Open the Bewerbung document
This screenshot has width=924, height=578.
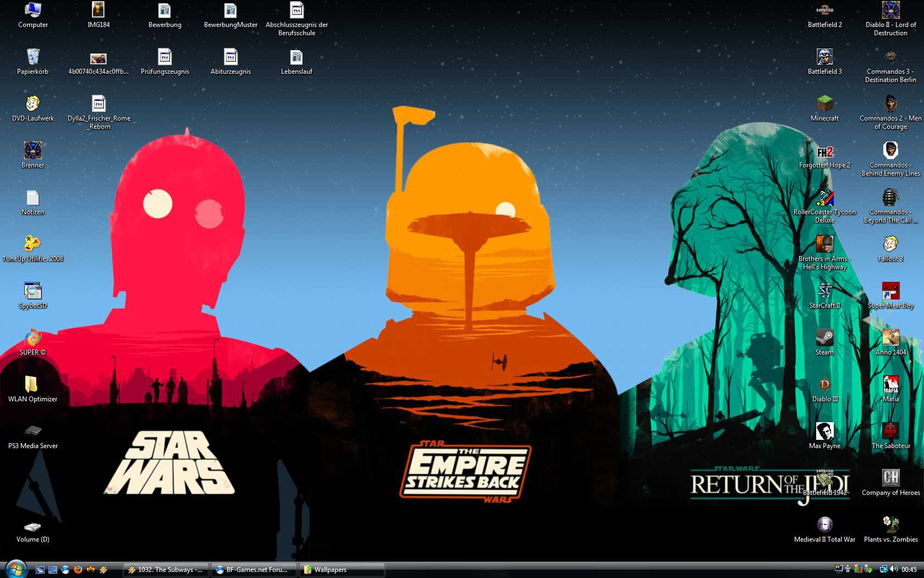(164, 15)
